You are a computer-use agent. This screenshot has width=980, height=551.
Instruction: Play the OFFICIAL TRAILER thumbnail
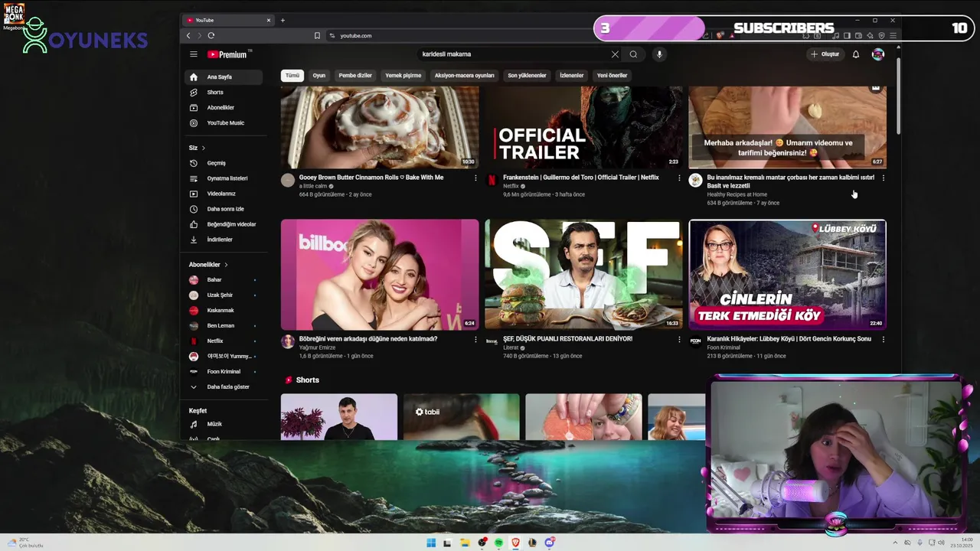[x=583, y=127]
